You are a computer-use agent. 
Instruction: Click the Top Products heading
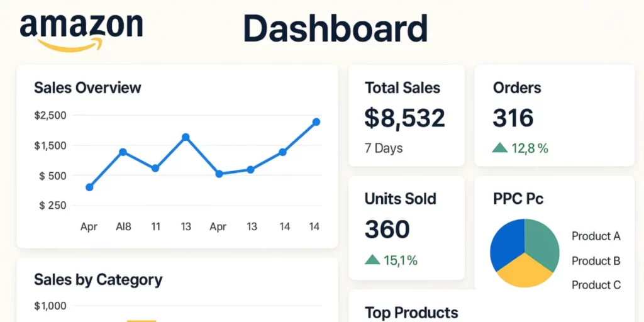[x=411, y=312]
